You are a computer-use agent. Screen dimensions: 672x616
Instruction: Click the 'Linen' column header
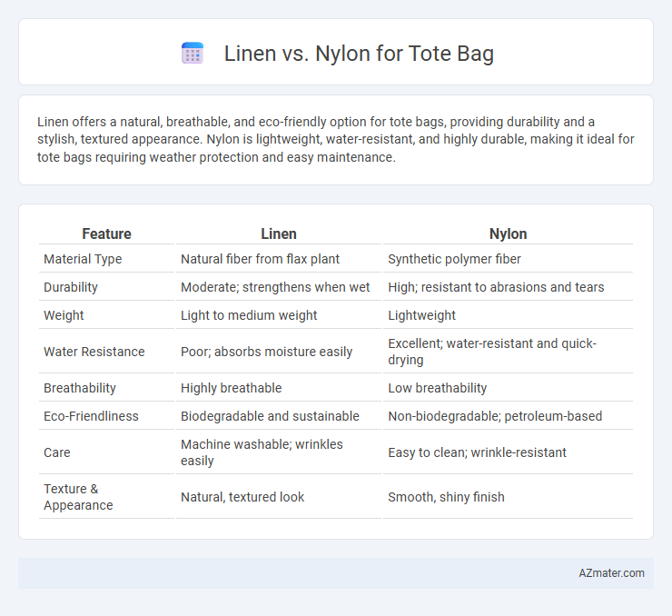pyautogui.click(x=279, y=233)
